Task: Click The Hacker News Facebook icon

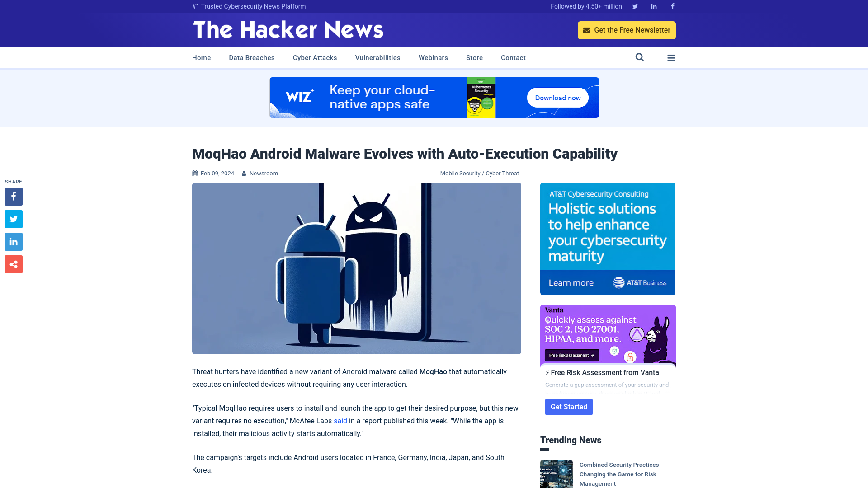Action: pos(672,6)
